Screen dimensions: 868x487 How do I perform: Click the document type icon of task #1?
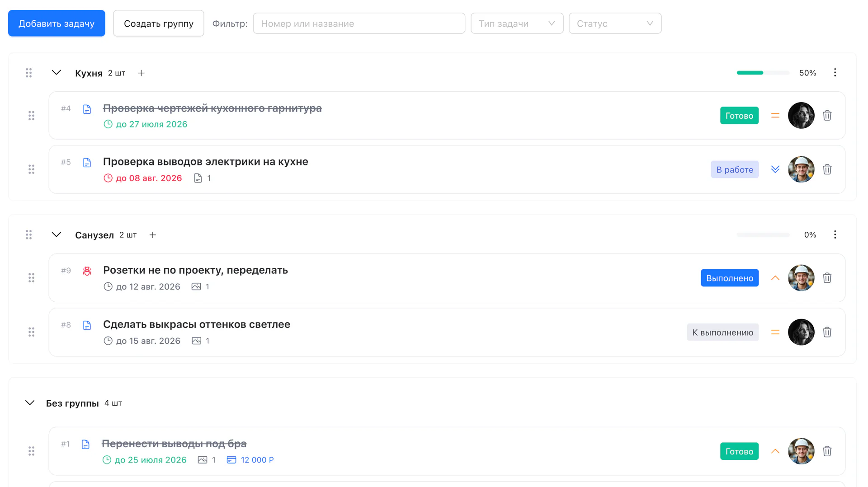tap(85, 445)
